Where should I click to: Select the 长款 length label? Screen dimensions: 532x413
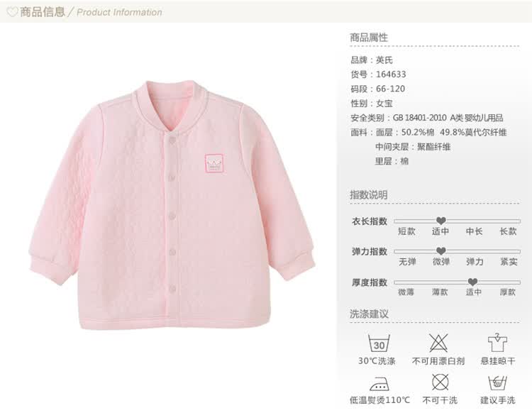tap(508, 231)
